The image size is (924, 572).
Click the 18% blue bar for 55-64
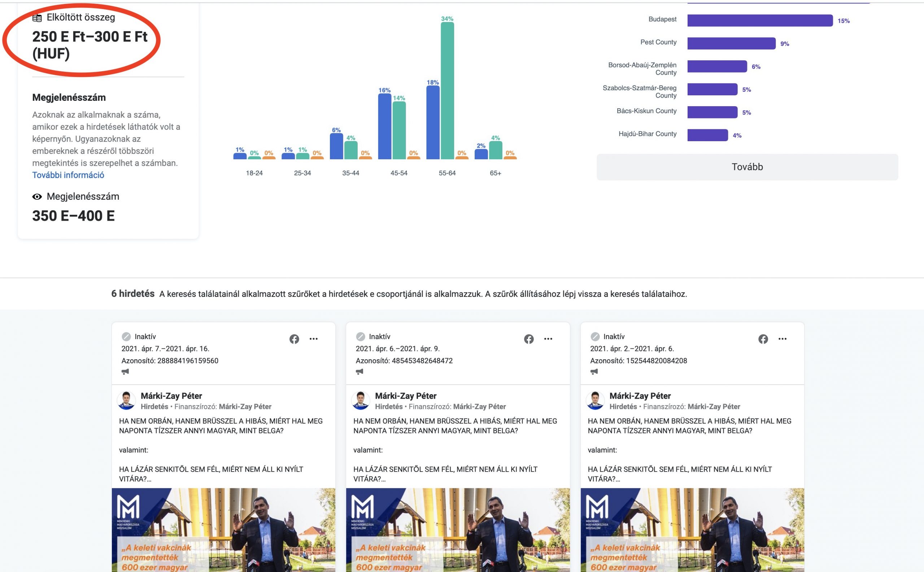[x=433, y=122]
